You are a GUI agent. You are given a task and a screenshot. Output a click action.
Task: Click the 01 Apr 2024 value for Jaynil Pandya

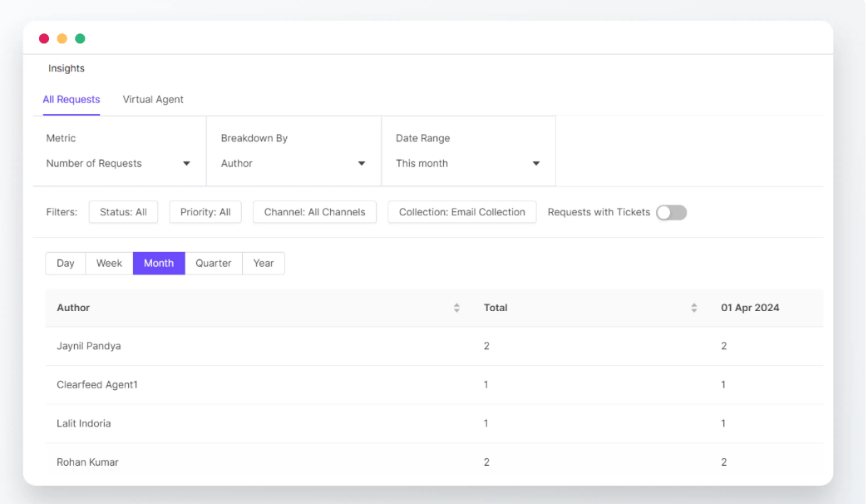click(x=724, y=346)
